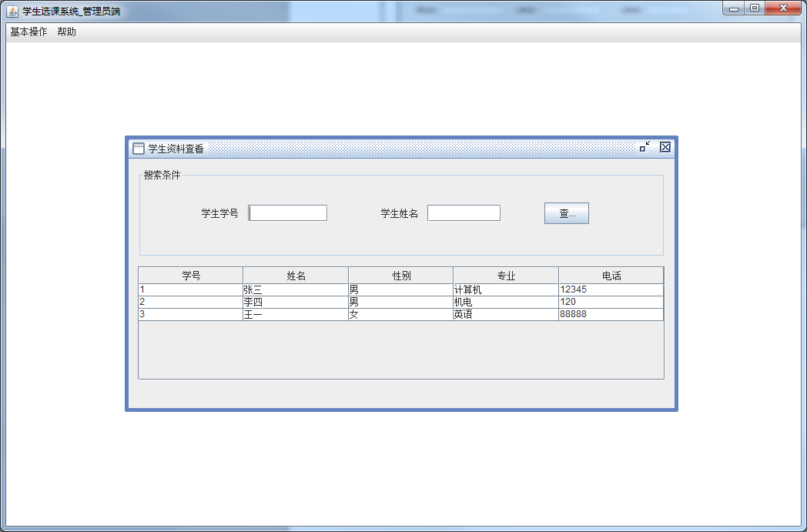Select the row for student 李四
The width and height of the screenshot is (807, 532).
(x=295, y=302)
